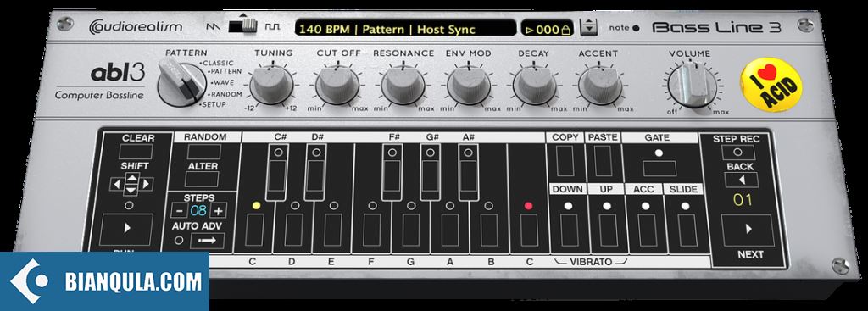
Task: Decrease steps with the minus button
Action: pyautogui.click(x=179, y=210)
